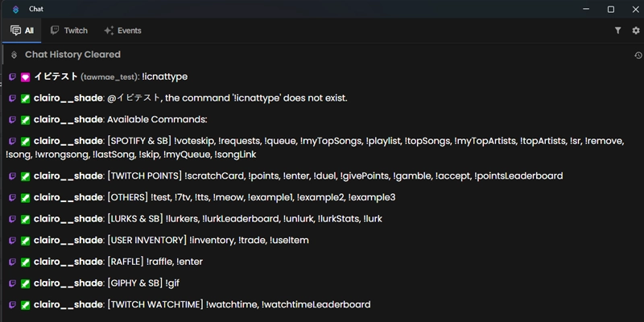Switch to the Twitch tab

[69, 31]
